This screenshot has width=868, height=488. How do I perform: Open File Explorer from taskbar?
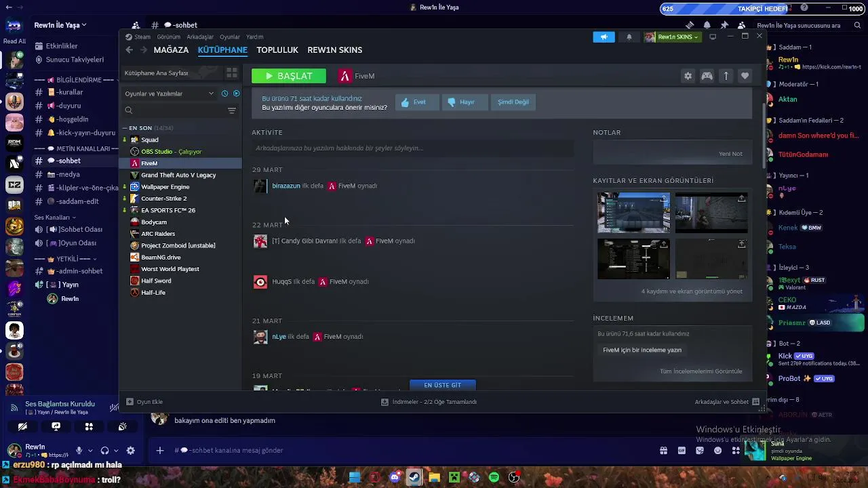[434, 478]
